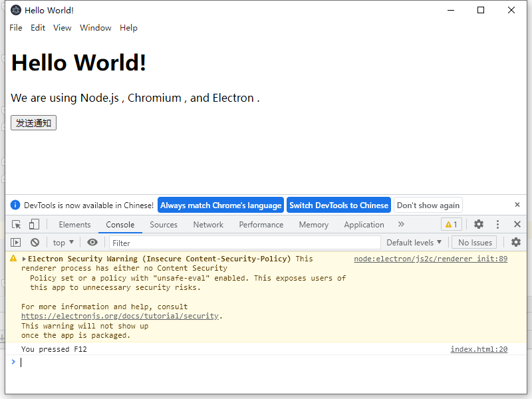Open the File menu
Screen dimensions: 532x399
pyautogui.click(x=16, y=28)
